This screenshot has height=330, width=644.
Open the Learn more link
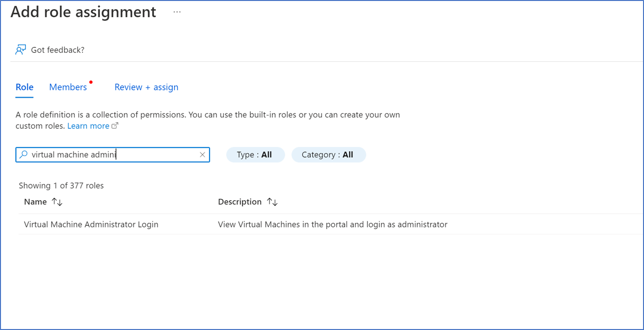click(88, 126)
